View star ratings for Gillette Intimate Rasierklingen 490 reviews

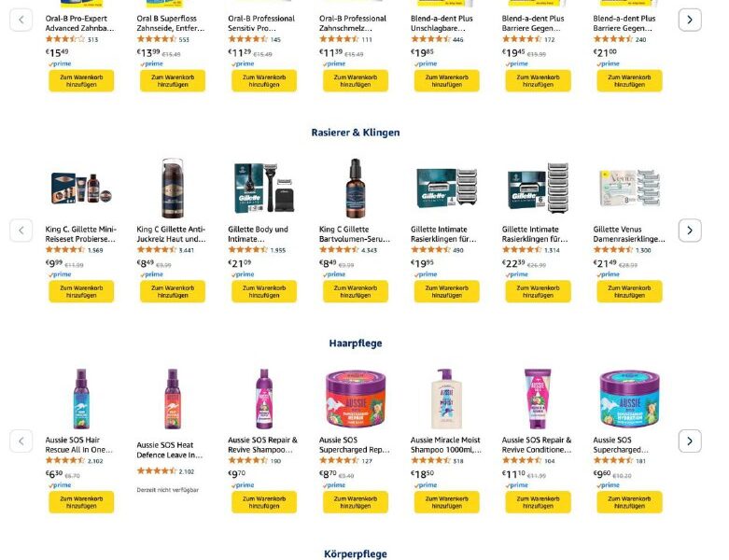430,250
